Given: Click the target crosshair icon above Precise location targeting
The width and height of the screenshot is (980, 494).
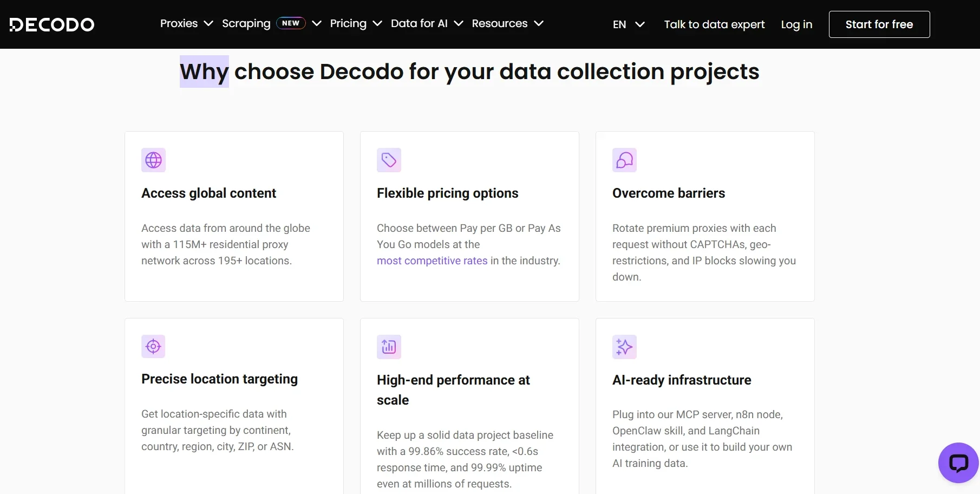Looking at the screenshot, I should [x=153, y=346].
